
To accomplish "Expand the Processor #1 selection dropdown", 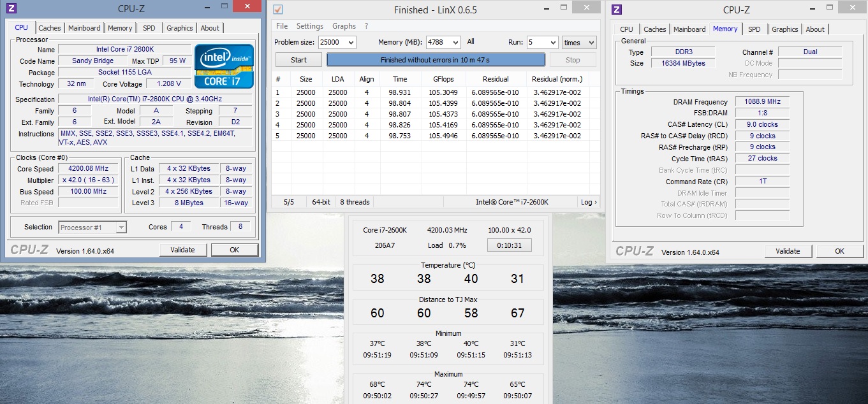I will click(121, 227).
